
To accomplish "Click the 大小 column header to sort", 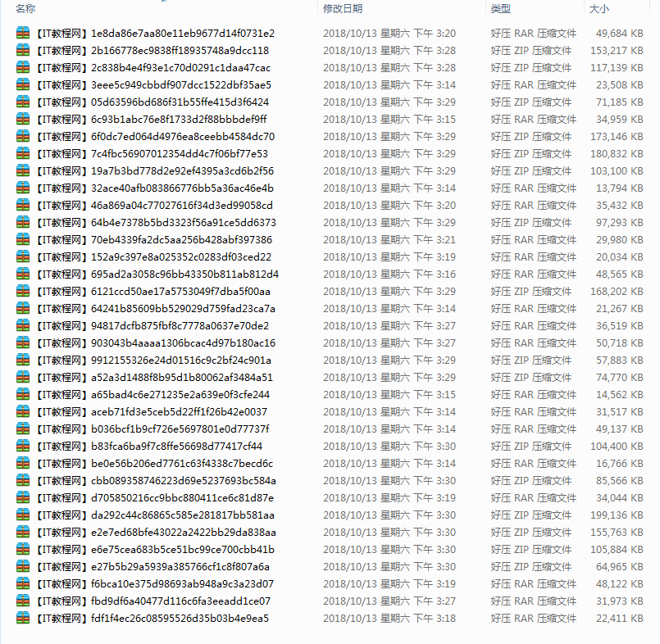I will coord(599,9).
